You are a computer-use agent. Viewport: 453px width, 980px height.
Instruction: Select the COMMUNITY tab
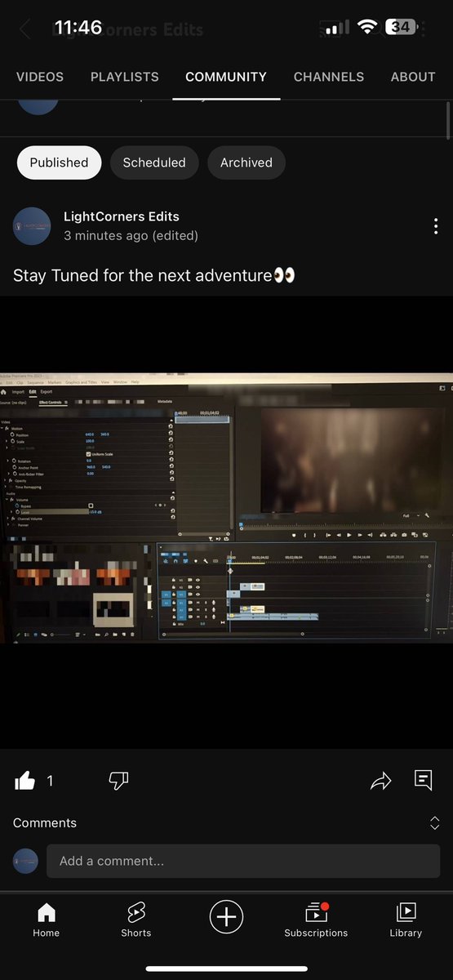click(226, 77)
